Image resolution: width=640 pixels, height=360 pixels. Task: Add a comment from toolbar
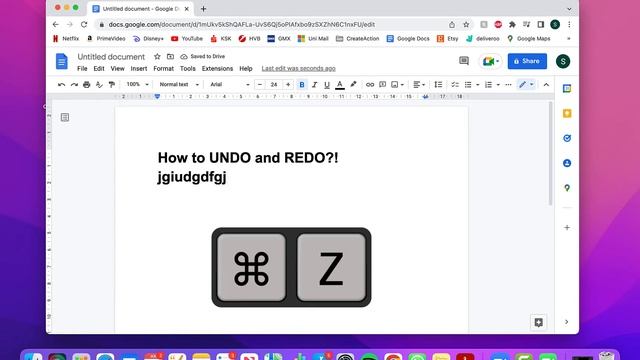[x=382, y=84]
